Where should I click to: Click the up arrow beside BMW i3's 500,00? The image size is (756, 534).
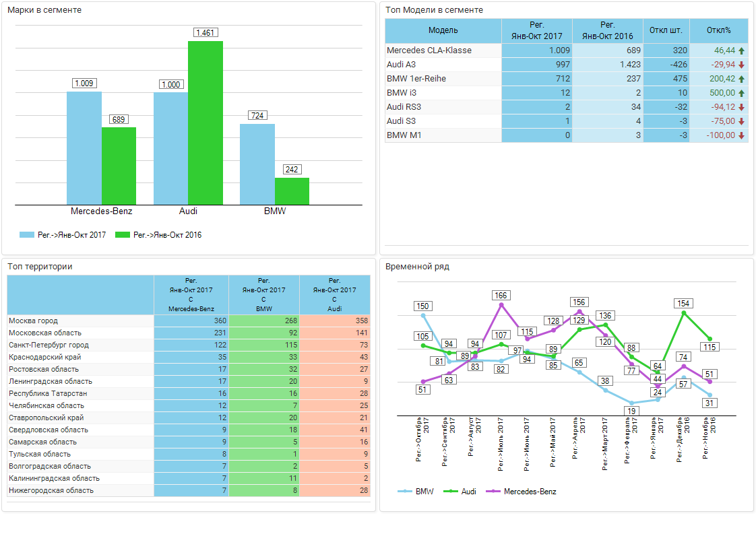tap(741, 93)
